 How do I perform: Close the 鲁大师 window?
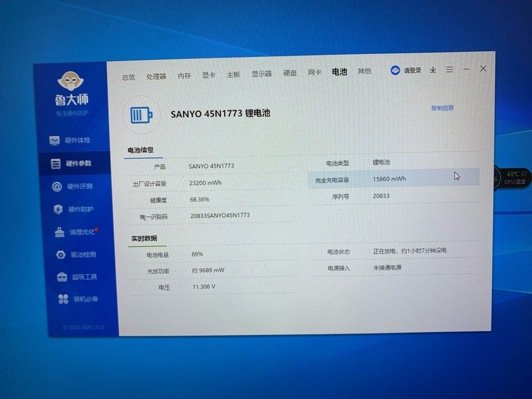[483, 68]
